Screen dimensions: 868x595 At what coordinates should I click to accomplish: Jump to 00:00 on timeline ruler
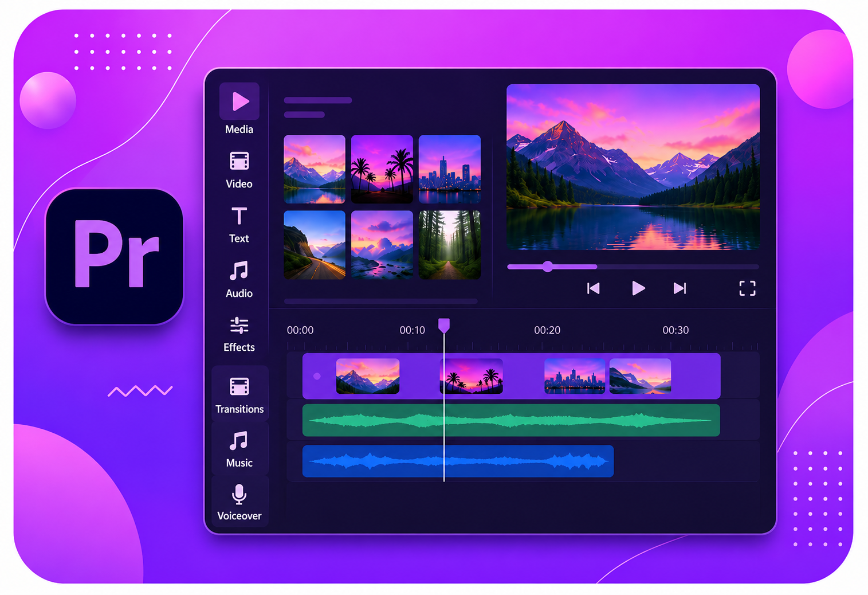coord(300,330)
